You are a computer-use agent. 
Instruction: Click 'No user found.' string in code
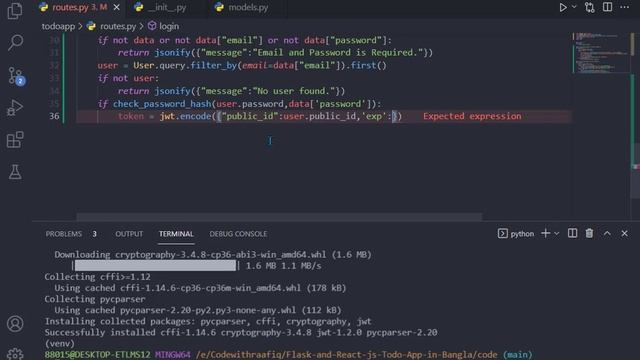click(x=296, y=91)
